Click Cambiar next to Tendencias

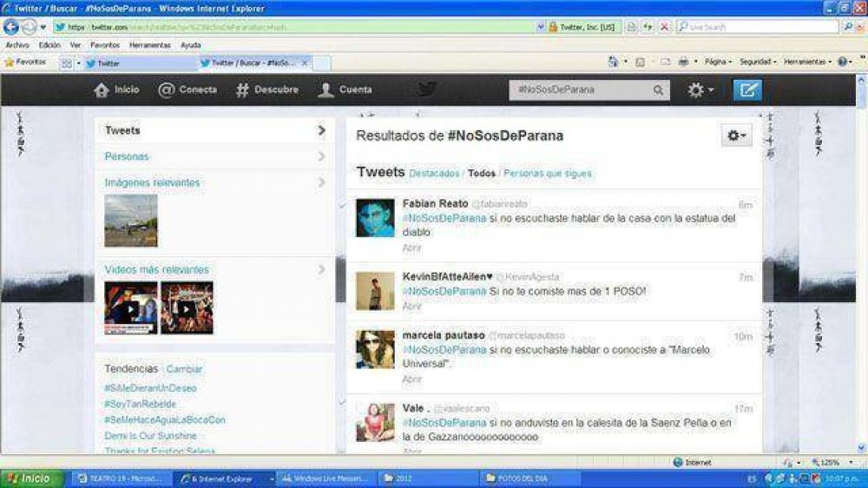coord(184,369)
